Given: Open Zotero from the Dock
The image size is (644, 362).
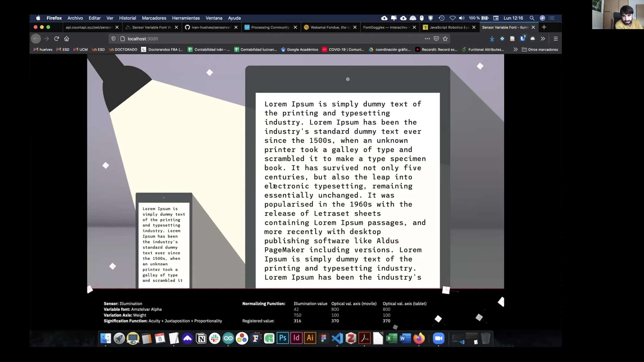Looking at the screenshot, I should [351, 338].
